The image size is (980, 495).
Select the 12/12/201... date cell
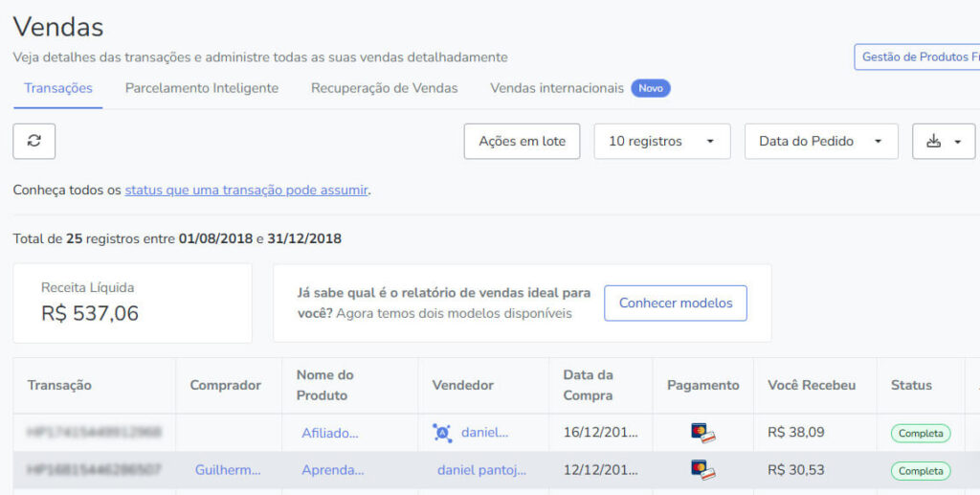[x=601, y=470]
